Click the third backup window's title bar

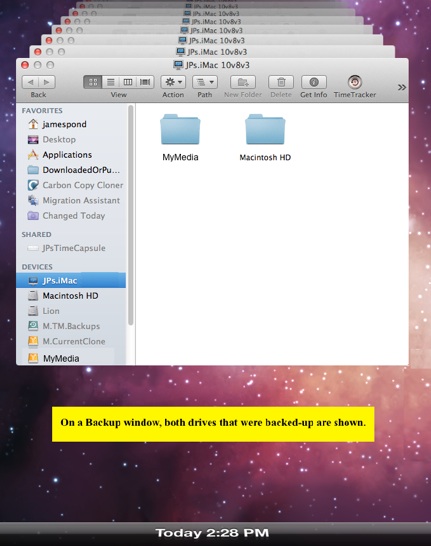pyautogui.click(x=212, y=40)
